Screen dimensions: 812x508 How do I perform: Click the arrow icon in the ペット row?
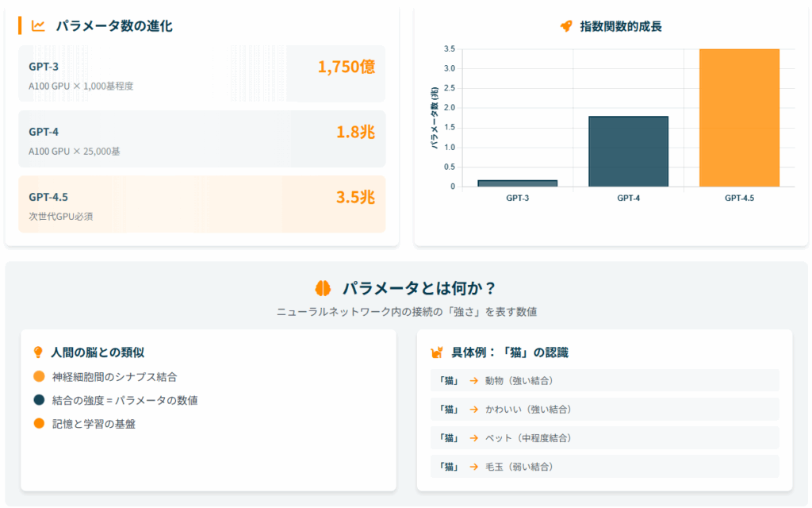click(x=473, y=438)
